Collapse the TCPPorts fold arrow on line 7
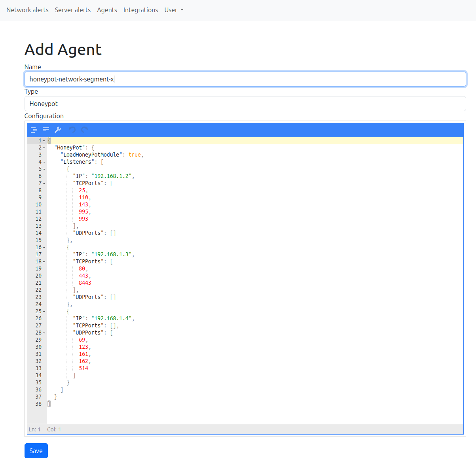This screenshot has height=465, width=476. point(44,183)
